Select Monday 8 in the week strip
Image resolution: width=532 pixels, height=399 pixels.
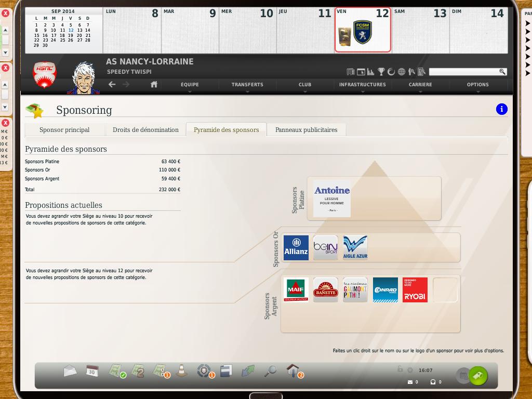(132, 30)
